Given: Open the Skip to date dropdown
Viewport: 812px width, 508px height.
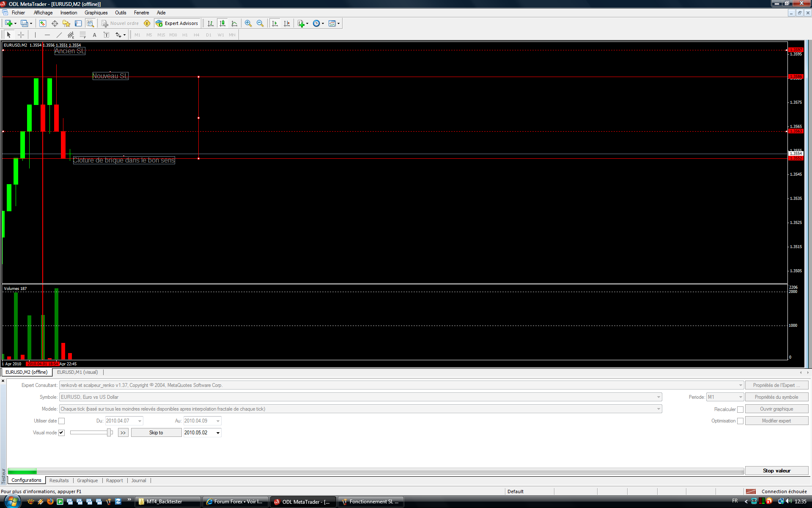Looking at the screenshot, I should coord(218,433).
